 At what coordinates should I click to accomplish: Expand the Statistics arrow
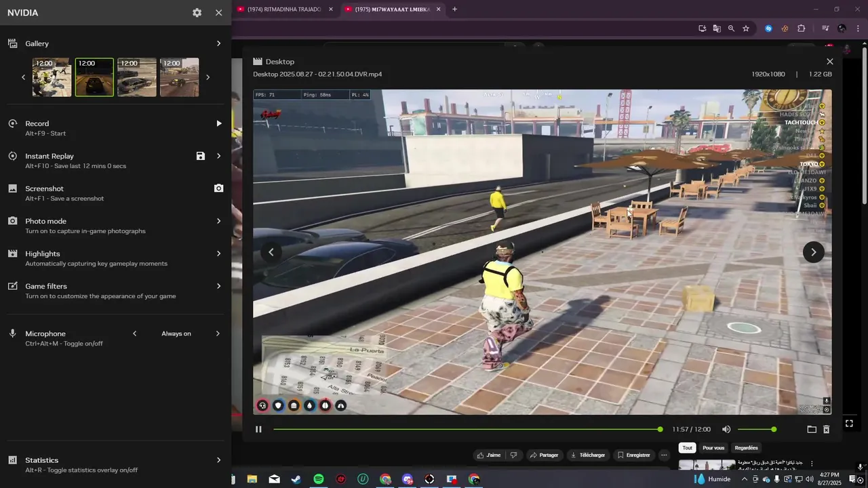218,460
